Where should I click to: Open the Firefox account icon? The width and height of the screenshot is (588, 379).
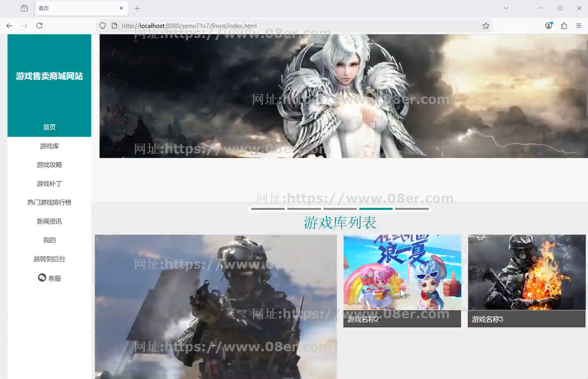548,26
